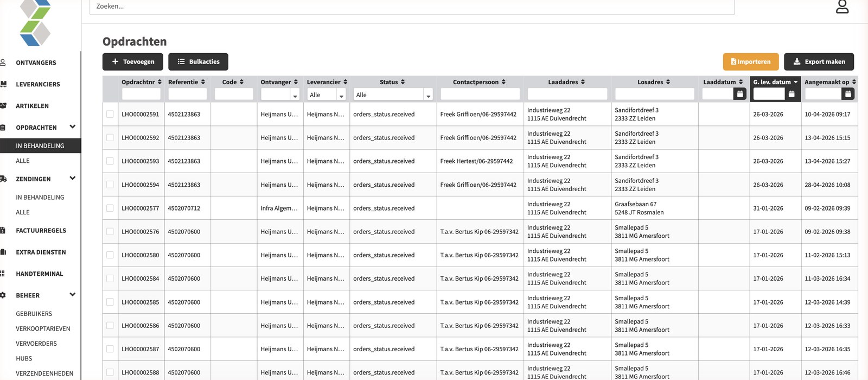The height and width of the screenshot is (380, 868).
Task: Open the Leverancier filter dropdown
Action: click(x=327, y=94)
